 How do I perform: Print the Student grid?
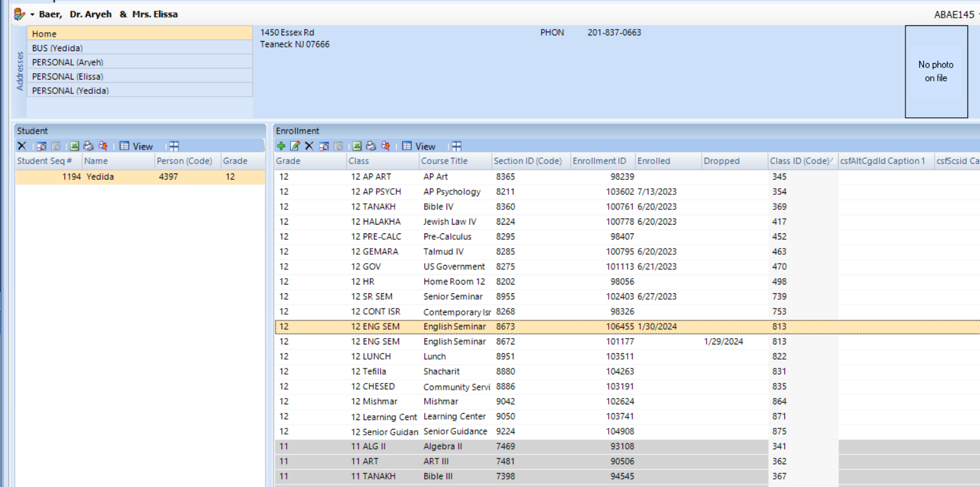coord(88,146)
